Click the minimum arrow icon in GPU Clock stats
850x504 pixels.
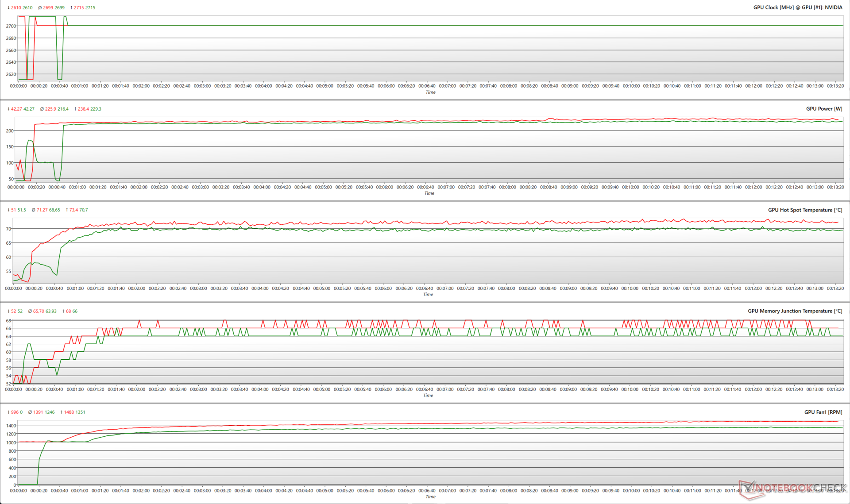tap(8, 8)
